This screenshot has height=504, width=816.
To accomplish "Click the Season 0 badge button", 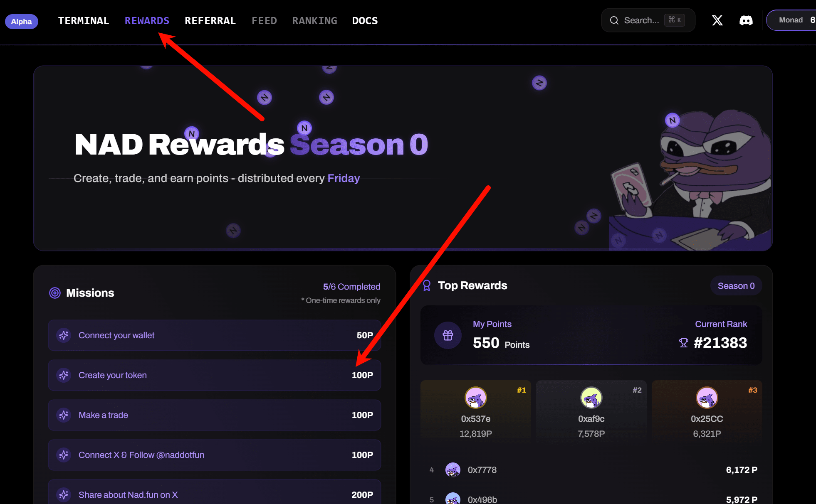I will click(736, 285).
